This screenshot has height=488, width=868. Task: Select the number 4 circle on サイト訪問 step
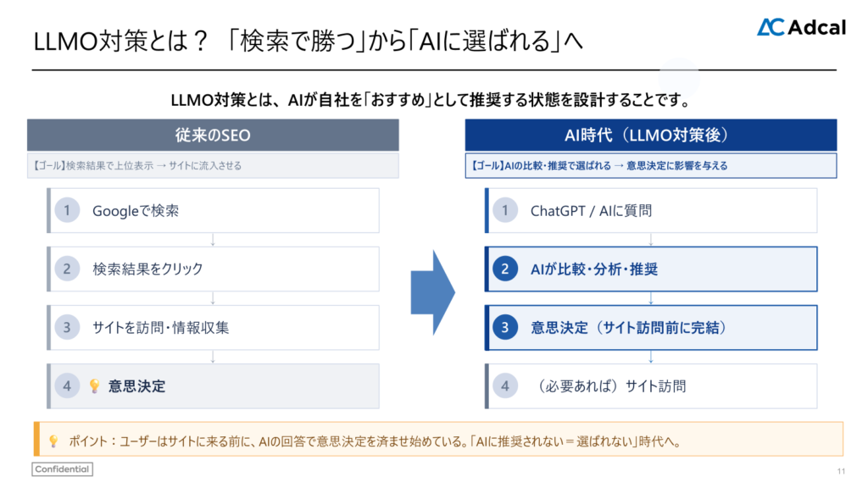505,385
